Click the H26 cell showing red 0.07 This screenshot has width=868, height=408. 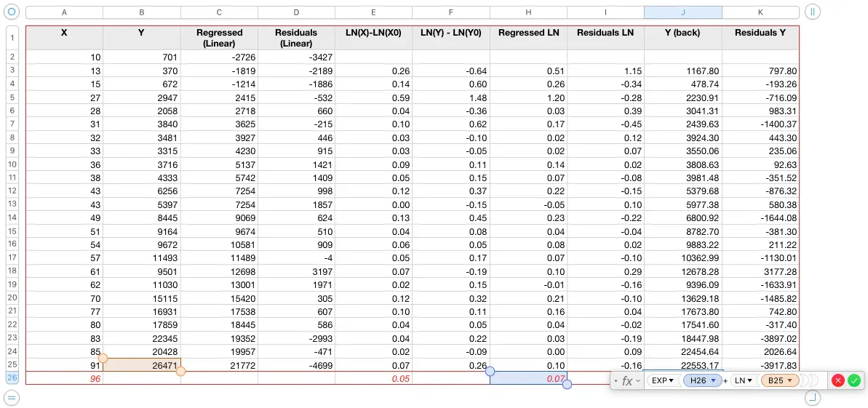[529, 378]
